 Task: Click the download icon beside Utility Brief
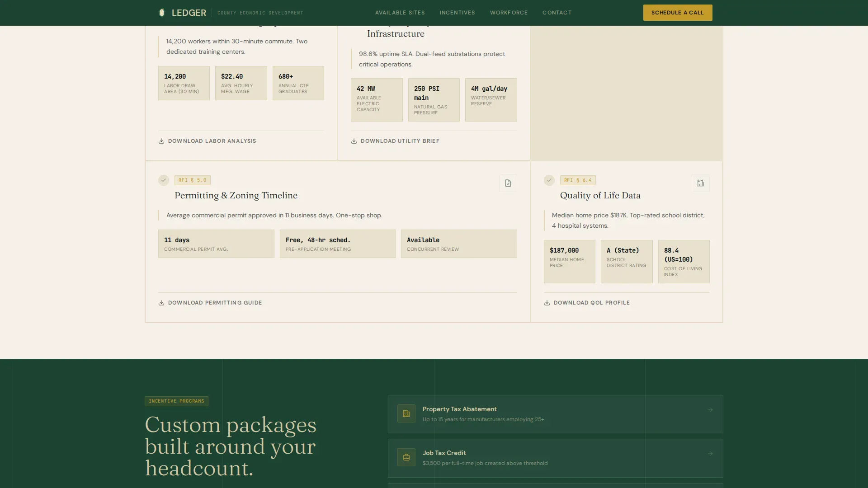354,141
